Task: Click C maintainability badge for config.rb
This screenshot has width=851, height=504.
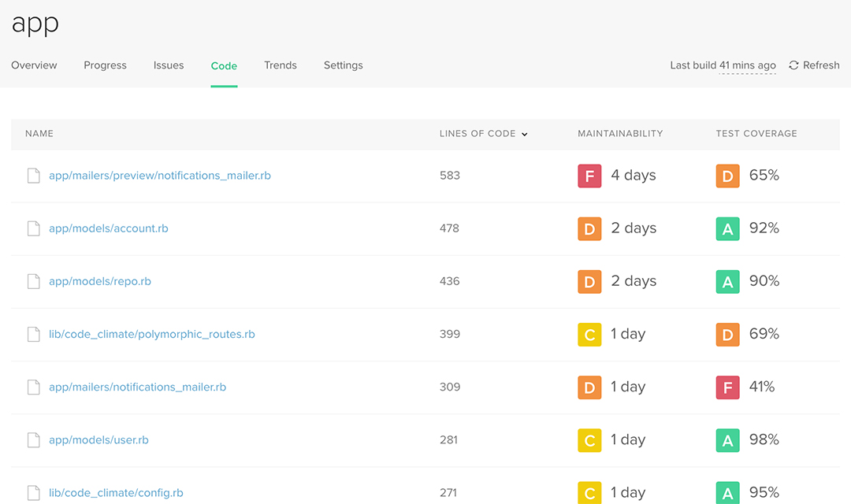Action: click(589, 493)
